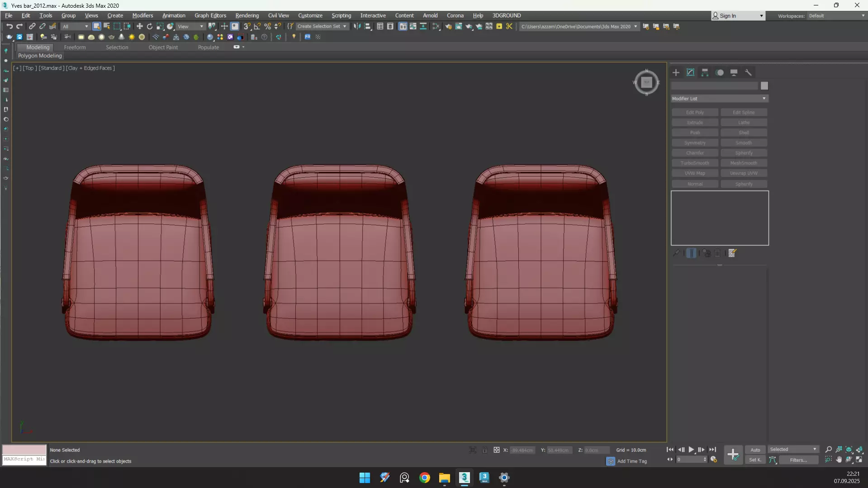Choose the Select Object tool

(x=96, y=26)
